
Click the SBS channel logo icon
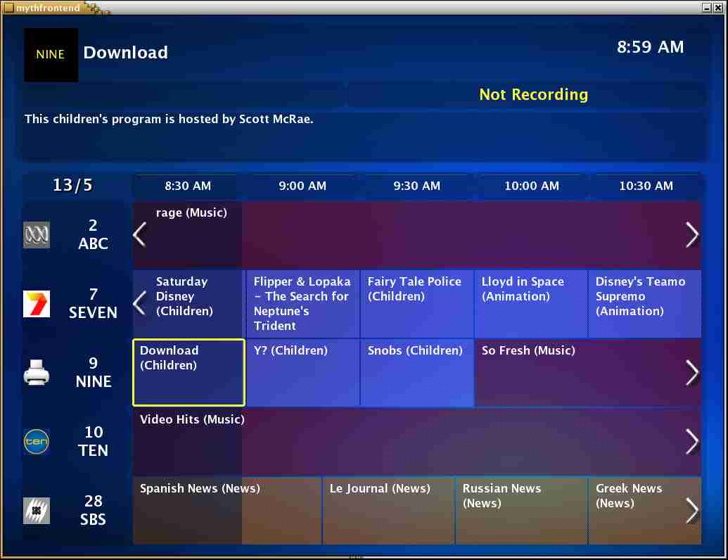coord(37,511)
